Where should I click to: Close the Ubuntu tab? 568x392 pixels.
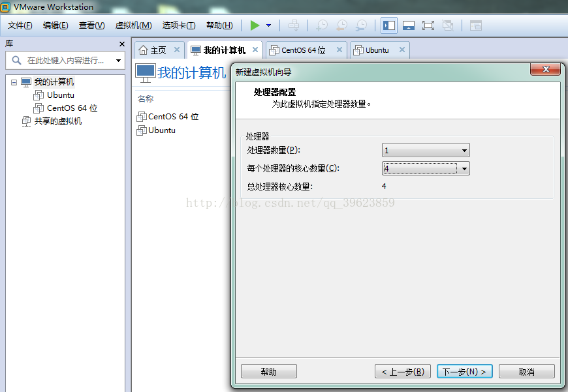(x=402, y=50)
